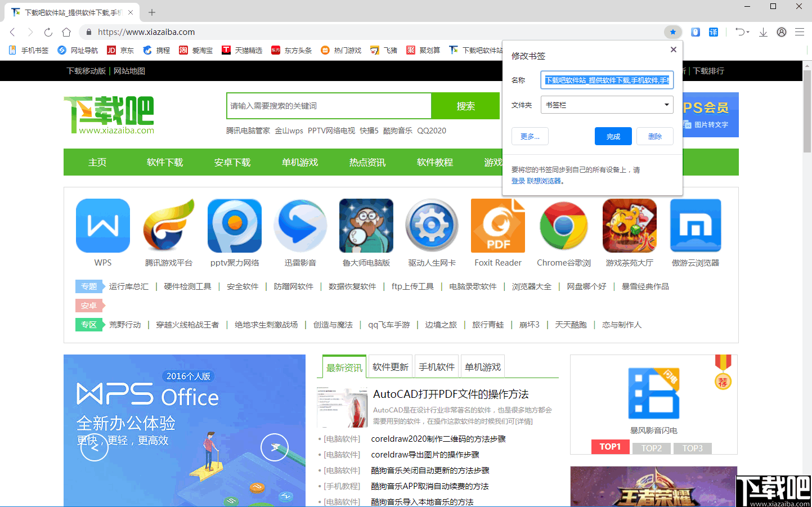Go back with the browser back arrow
The width and height of the screenshot is (812, 507).
pos(12,32)
